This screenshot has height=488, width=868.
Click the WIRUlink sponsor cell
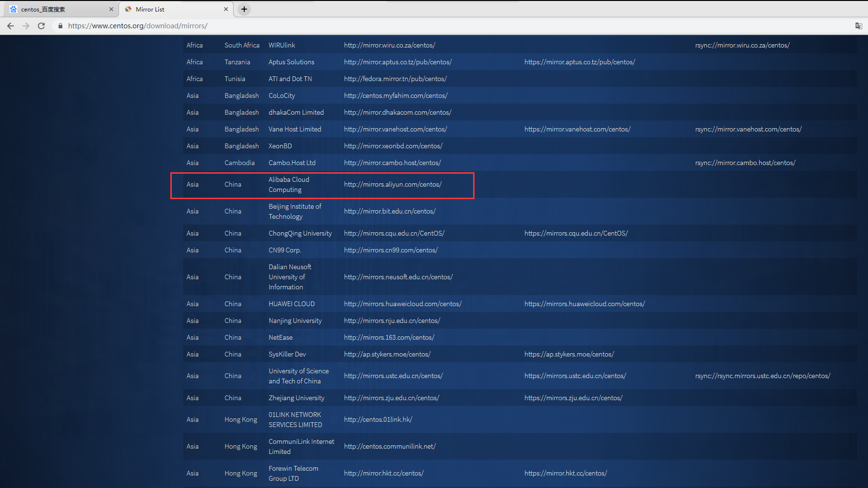coord(282,45)
